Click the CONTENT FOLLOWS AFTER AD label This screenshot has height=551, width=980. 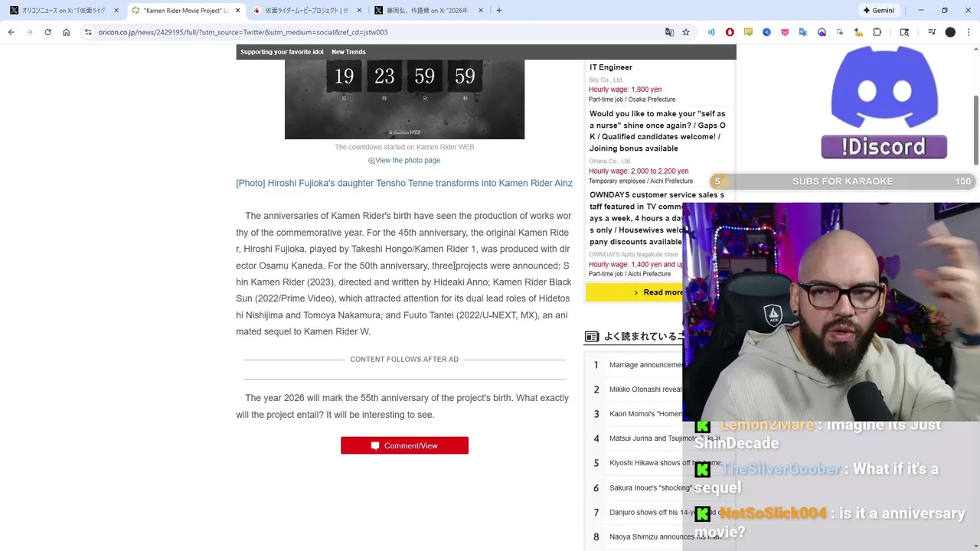tap(404, 360)
